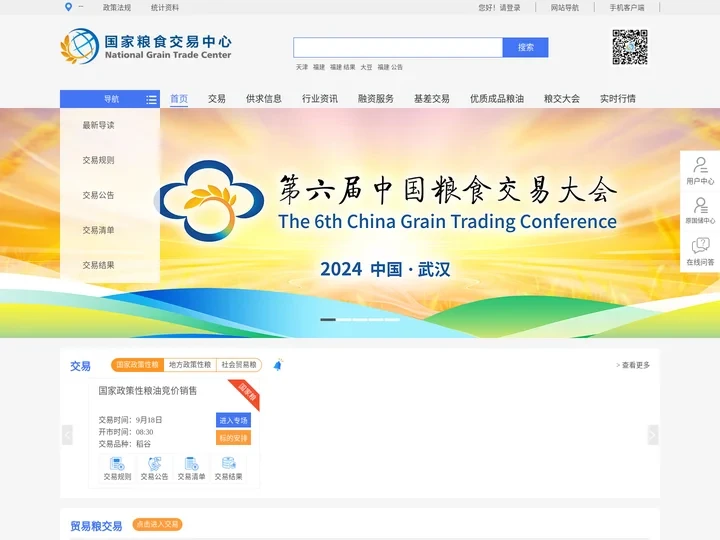Image resolution: width=720 pixels, height=540 pixels.
Task: Select the 首页 navigation tab
Action: (x=179, y=99)
